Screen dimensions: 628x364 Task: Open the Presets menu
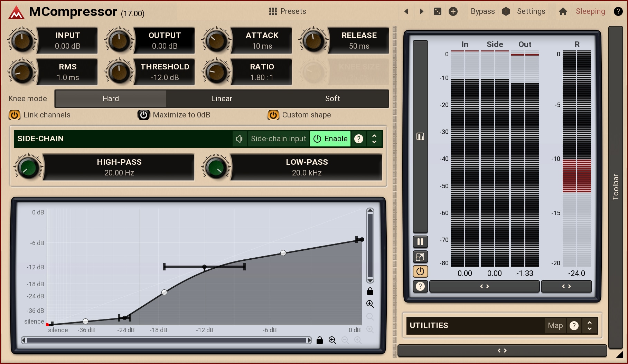coord(288,11)
